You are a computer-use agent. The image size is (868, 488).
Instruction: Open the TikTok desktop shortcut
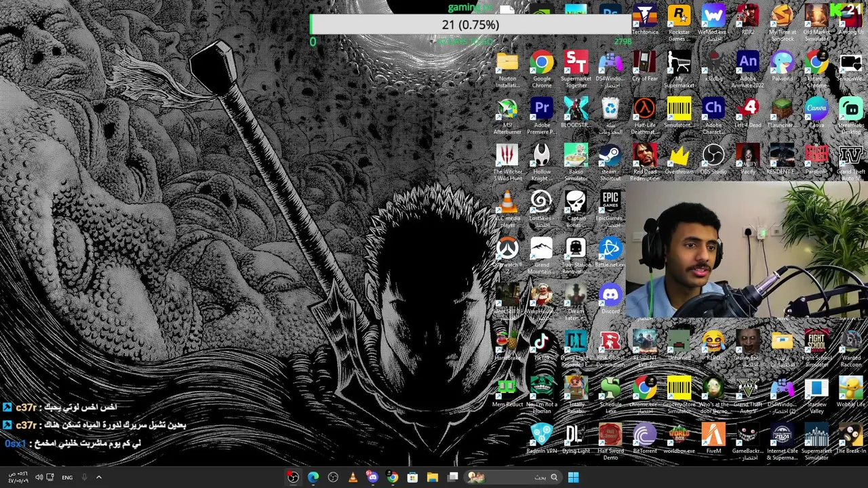point(542,346)
